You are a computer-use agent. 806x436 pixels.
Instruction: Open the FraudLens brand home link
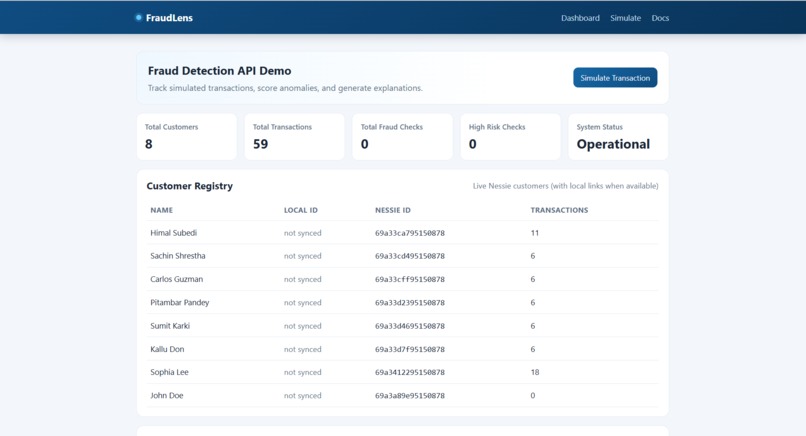click(164, 17)
